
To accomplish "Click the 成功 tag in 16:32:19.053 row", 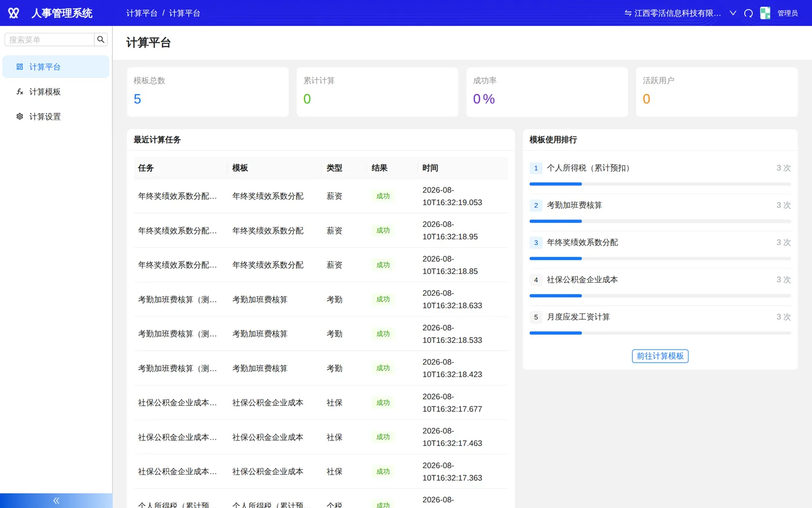I will point(383,196).
